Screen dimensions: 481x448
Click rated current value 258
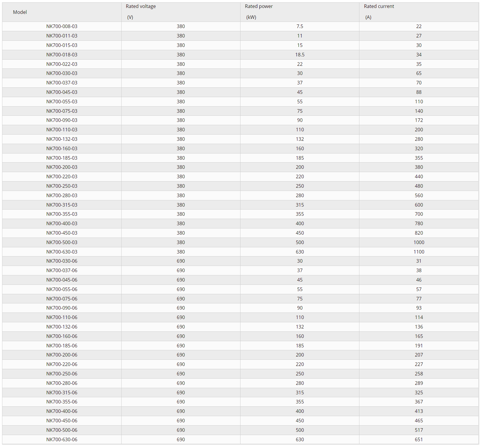point(419,374)
